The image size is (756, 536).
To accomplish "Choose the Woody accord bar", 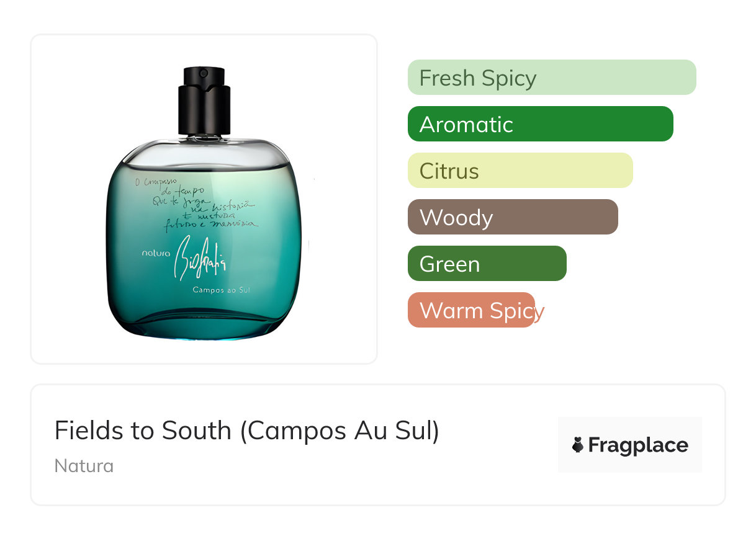I will point(513,217).
